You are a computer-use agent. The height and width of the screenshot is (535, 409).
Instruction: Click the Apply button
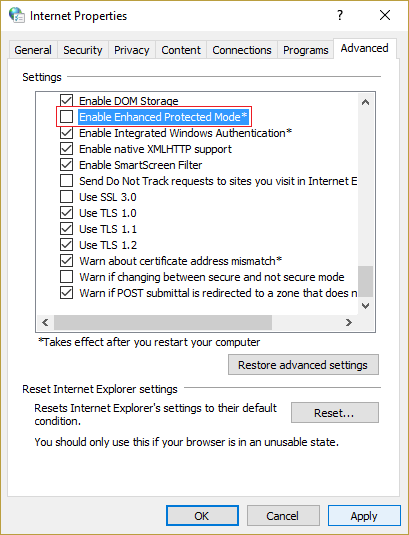click(364, 516)
